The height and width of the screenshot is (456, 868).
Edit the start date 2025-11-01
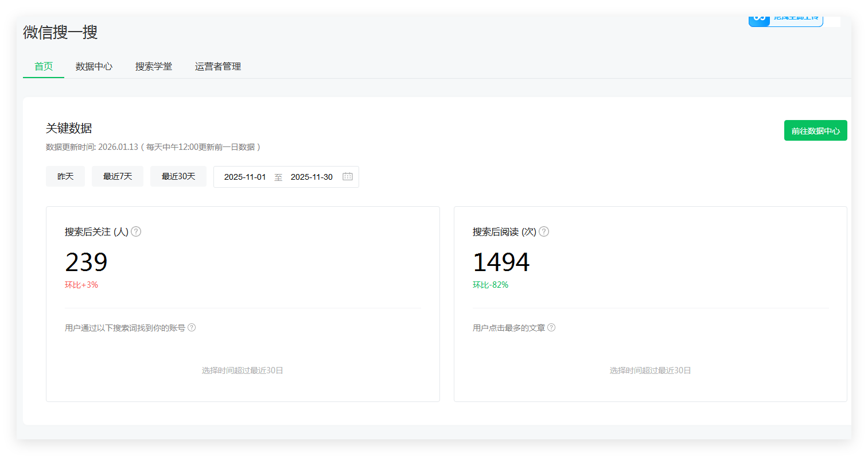pos(245,177)
